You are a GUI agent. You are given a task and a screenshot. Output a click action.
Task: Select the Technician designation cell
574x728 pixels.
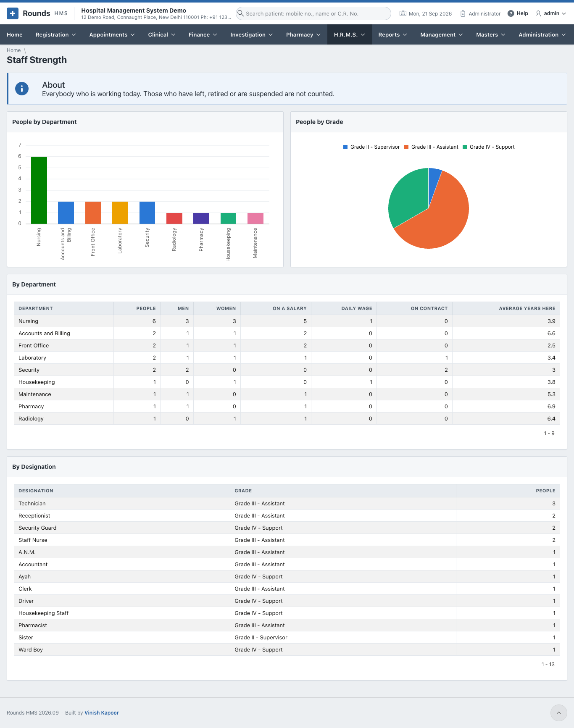[x=122, y=503]
